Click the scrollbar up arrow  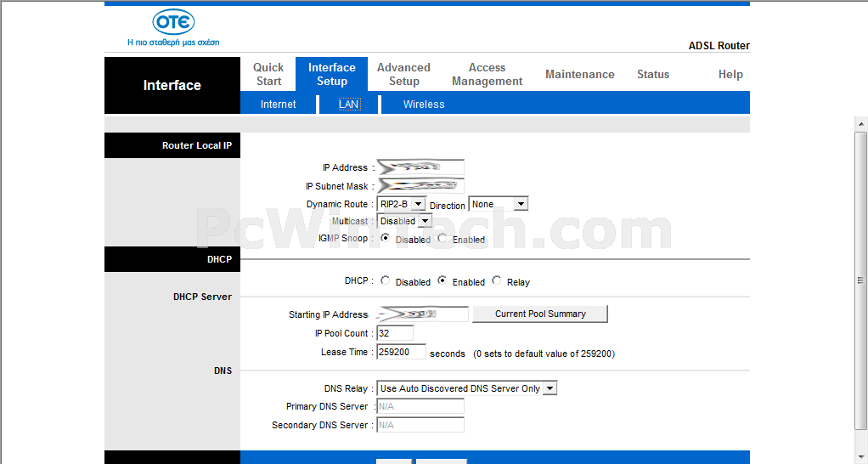coord(861,123)
